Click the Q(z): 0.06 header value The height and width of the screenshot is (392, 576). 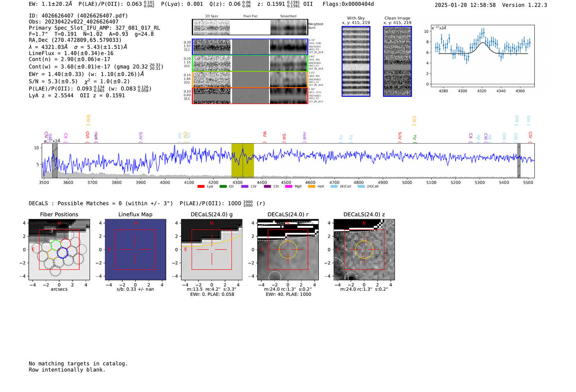tap(230, 4)
